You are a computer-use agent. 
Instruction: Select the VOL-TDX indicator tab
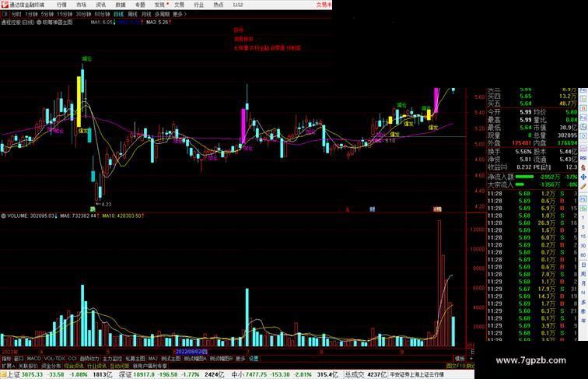54,359
